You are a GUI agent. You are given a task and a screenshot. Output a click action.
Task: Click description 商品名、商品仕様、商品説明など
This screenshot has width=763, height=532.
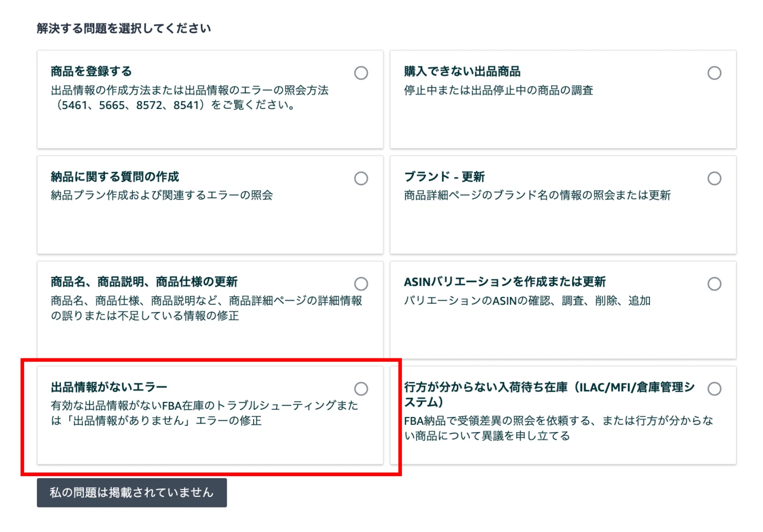pos(206,308)
